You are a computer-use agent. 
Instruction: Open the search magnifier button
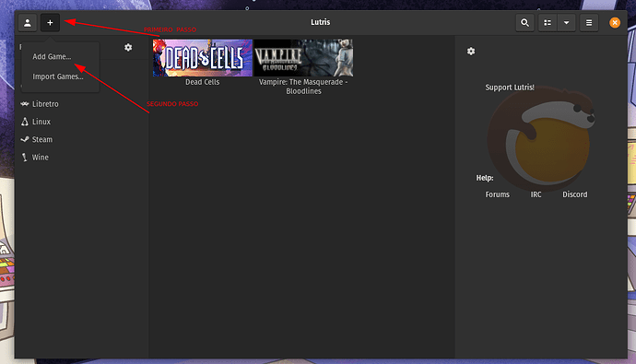524,23
